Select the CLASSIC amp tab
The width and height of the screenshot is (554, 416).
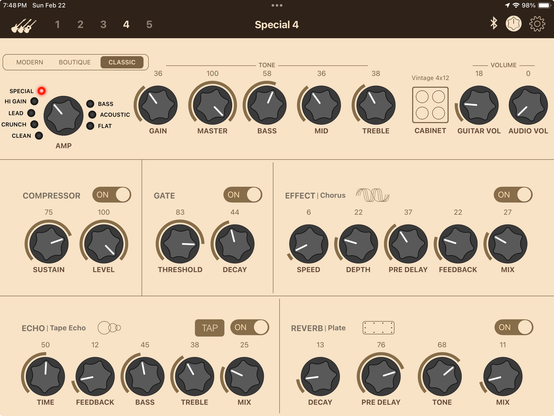122,62
